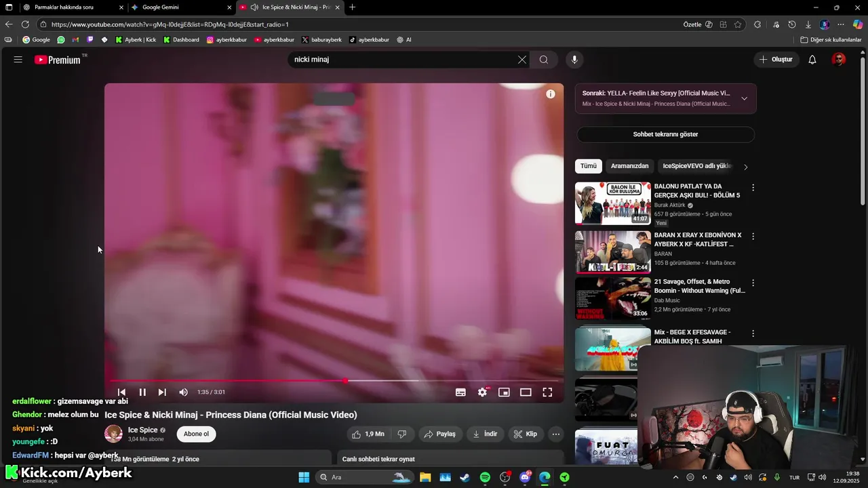Enable miniplayer mode

click(x=504, y=392)
